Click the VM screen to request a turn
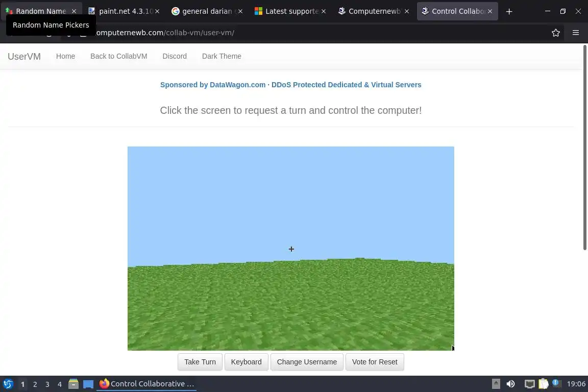 [290, 249]
